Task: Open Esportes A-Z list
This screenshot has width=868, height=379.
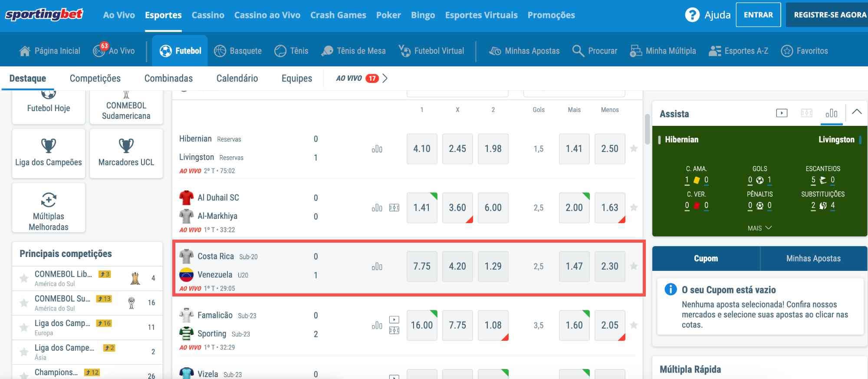Action: click(x=738, y=51)
